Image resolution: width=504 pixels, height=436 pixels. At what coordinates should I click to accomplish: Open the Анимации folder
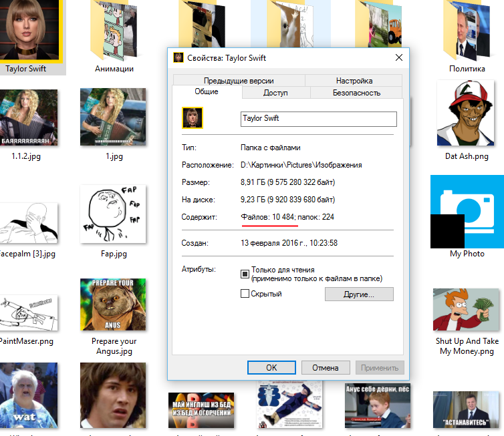[x=114, y=30]
